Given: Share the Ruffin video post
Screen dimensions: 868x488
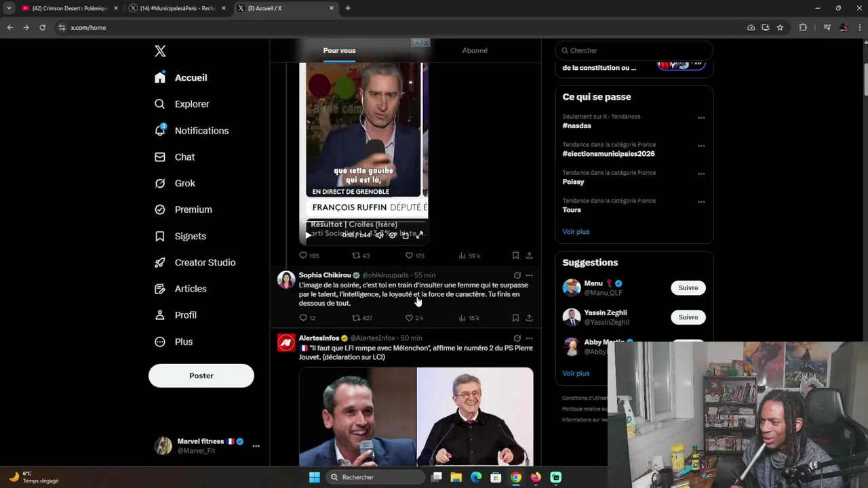Looking at the screenshot, I should 529,256.
